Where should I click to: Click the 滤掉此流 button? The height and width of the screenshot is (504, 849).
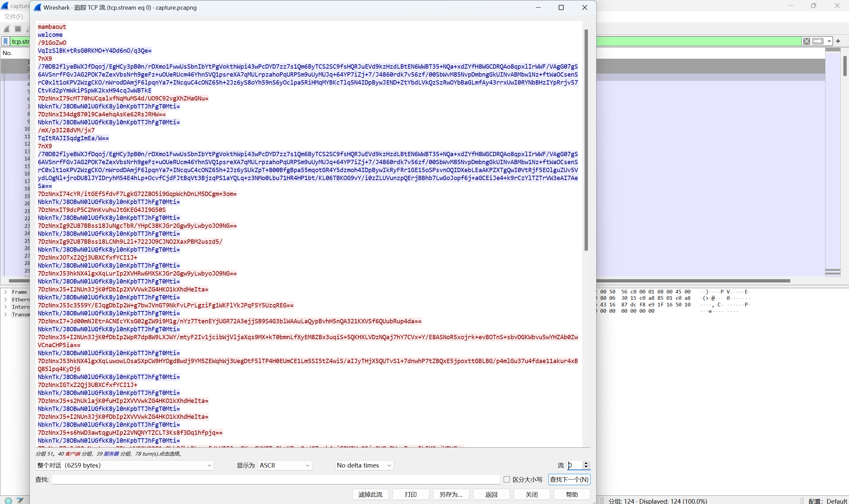coord(370,494)
